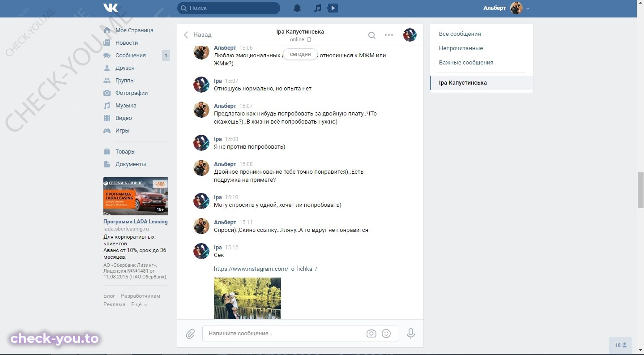Image resolution: width=644 pixels, height=355 pixels.
Task: Click Альберт's avatar on 15:11 message
Action: click(x=201, y=226)
